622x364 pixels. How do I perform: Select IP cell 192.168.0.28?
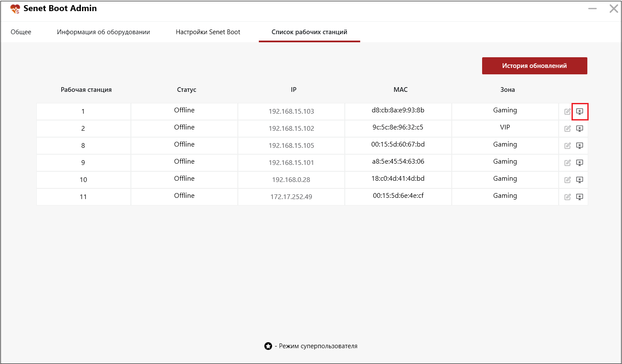[x=291, y=180]
